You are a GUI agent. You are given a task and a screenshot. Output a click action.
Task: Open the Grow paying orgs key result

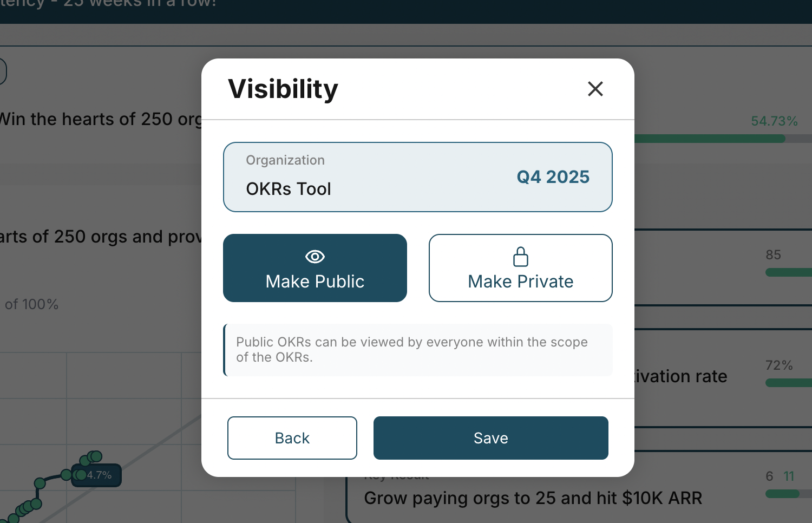tap(533, 498)
